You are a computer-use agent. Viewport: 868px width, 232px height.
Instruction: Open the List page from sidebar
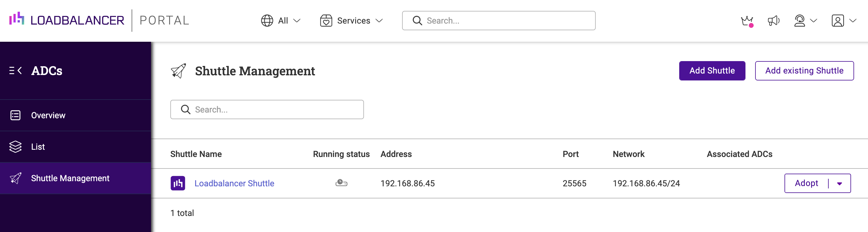pyautogui.click(x=38, y=146)
